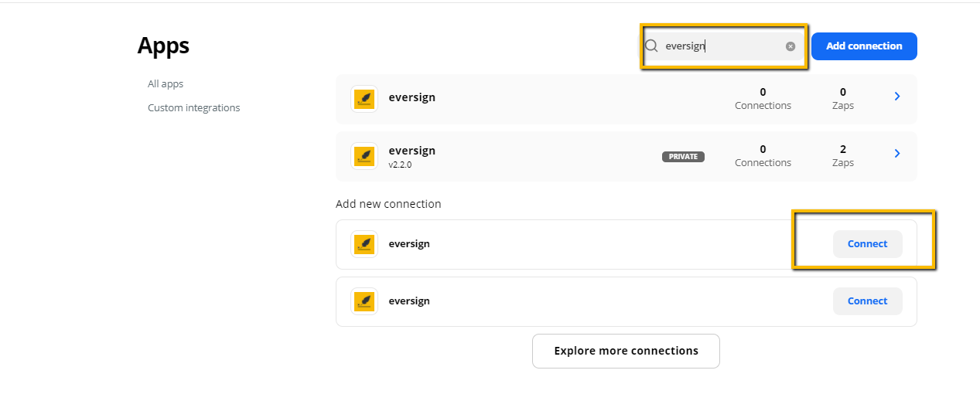The width and height of the screenshot is (980, 411).
Task: Click the eversign logo in the topmost app row
Action: pos(364,99)
